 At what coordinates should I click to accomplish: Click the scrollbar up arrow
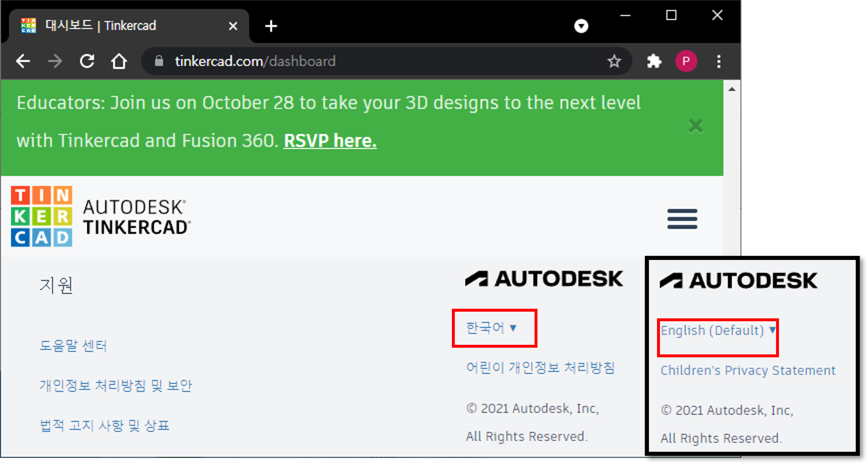click(x=732, y=89)
